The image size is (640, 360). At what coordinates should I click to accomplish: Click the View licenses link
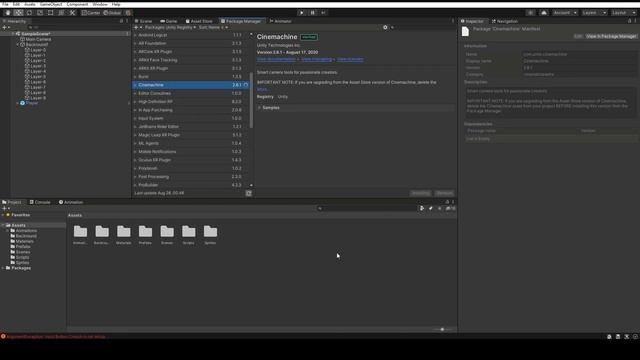coord(350,59)
